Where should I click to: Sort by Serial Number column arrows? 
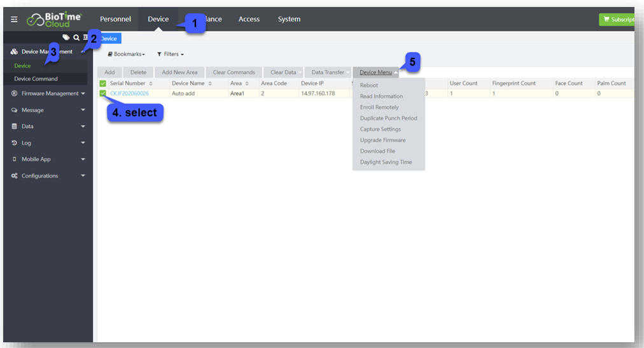151,83
